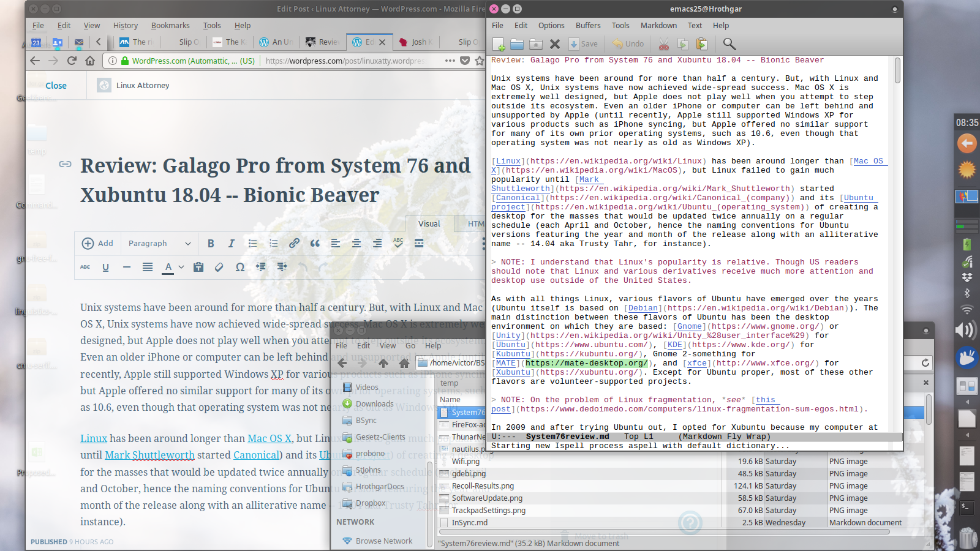
Task: Open text color dropdown arrow
Action: click(181, 267)
